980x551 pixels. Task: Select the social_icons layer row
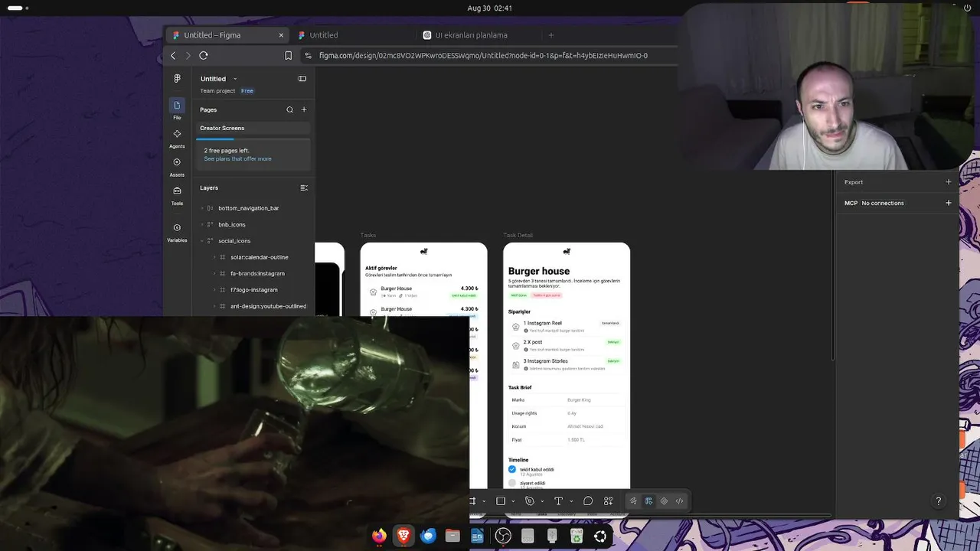point(253,241)
